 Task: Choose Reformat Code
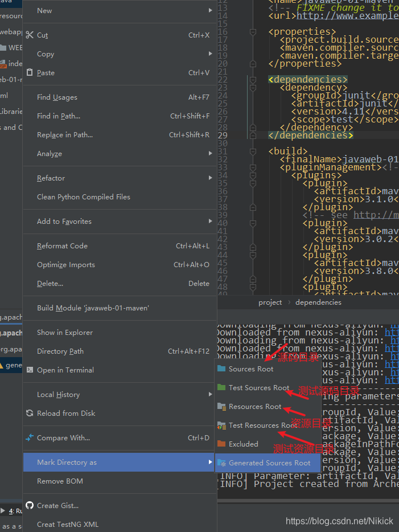click(x=120, y=245)
